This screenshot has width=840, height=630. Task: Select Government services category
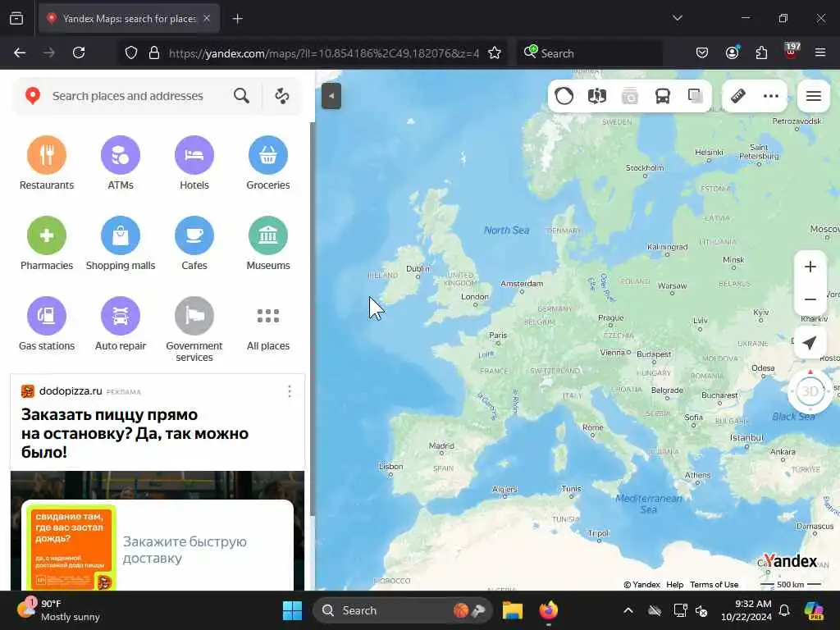point(194,330)
